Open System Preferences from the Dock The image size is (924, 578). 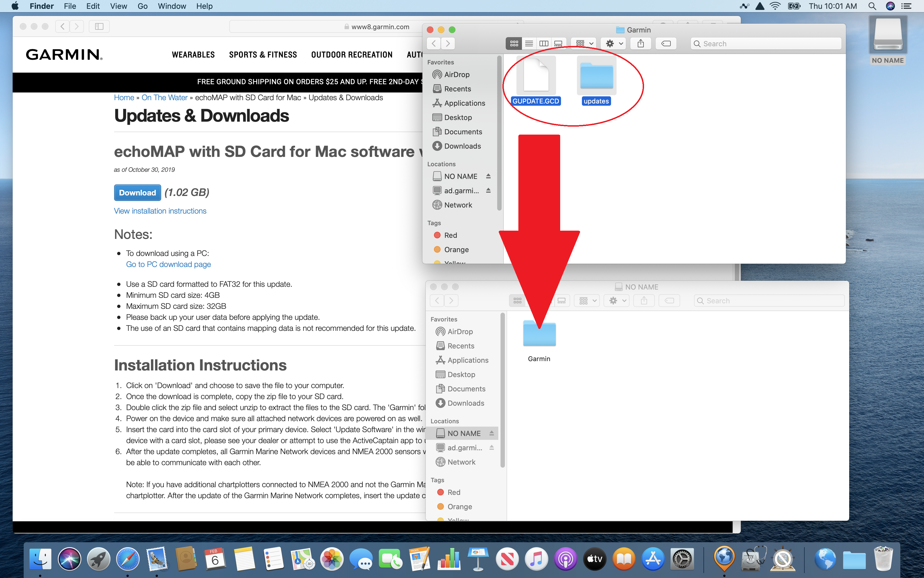click(682, 559)
